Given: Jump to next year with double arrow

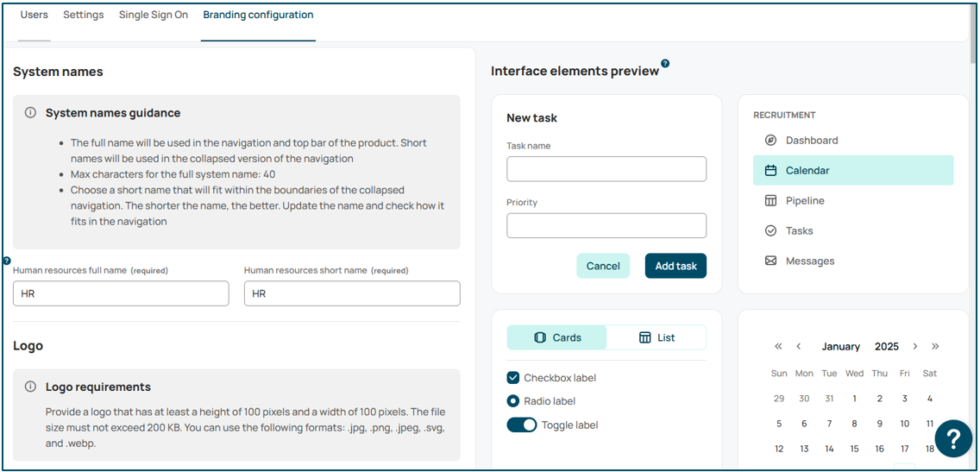Looking at the screenshot, I should point(935,346).
